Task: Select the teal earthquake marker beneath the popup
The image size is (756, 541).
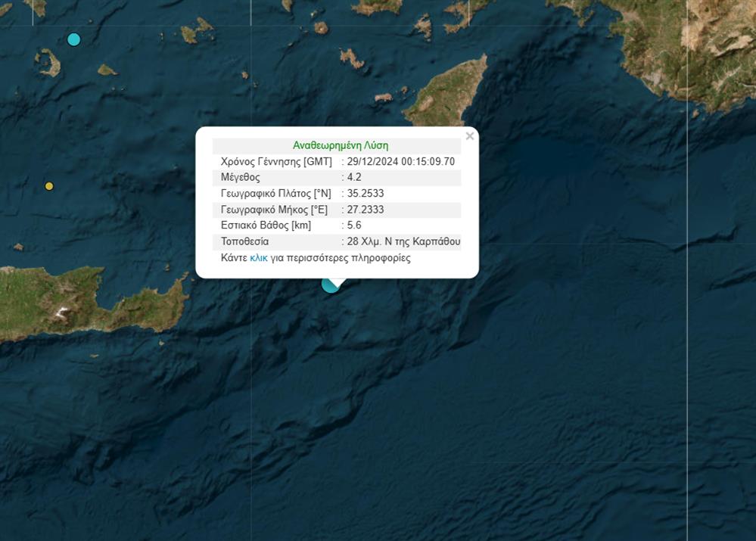Action: 328,285
